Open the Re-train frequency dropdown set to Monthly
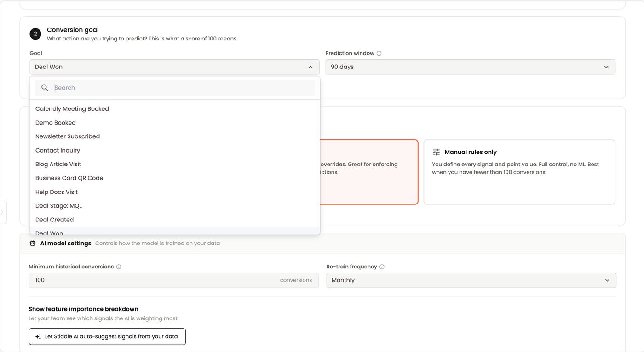 (x=471, y=280)
